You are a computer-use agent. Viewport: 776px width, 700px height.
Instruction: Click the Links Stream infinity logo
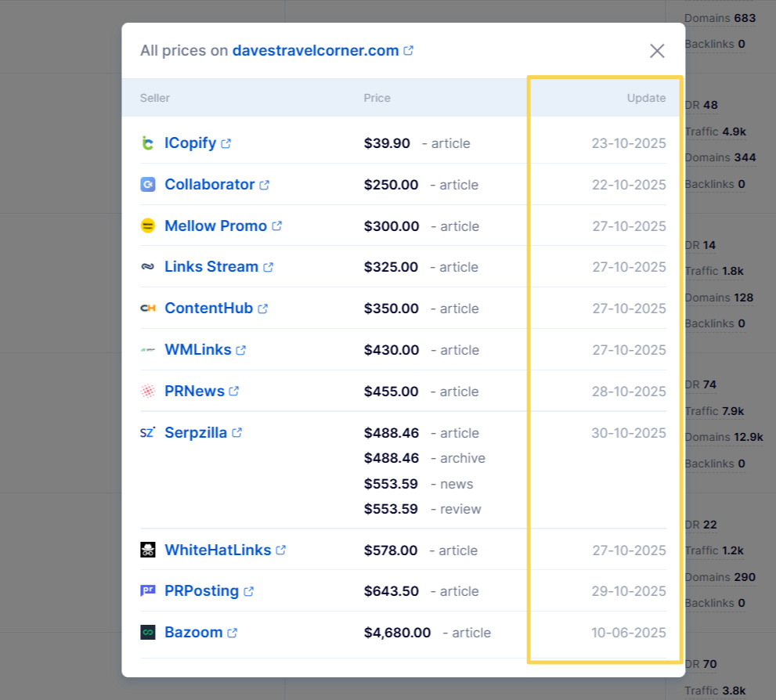click(146, 267)
